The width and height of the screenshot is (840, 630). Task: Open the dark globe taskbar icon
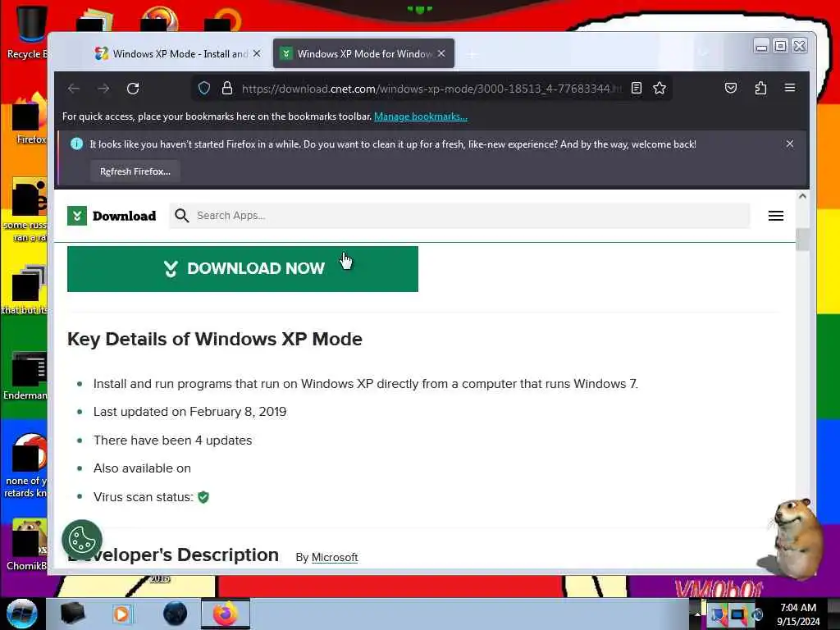(176, 614)
